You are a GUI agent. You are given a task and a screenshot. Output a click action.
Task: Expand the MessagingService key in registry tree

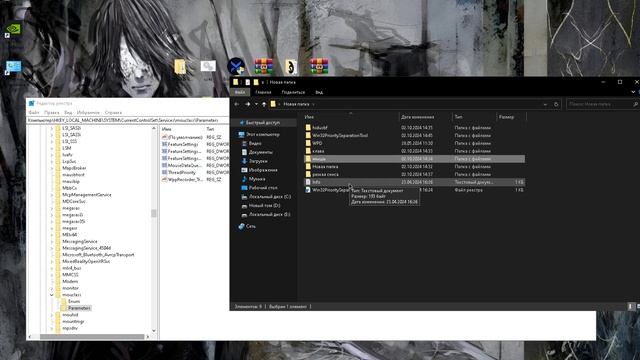pyautogui.click(x=51, y=242)
